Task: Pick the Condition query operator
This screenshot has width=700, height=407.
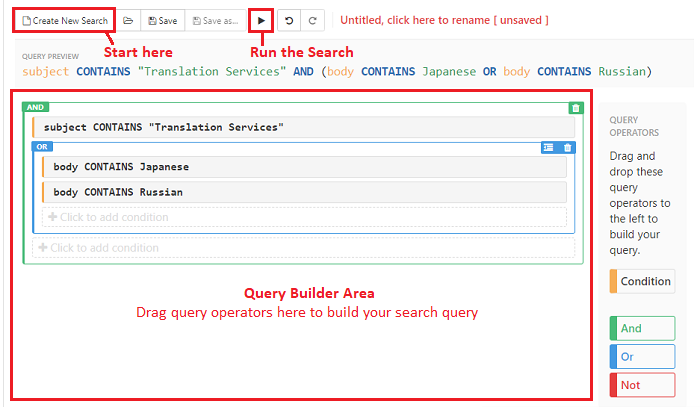Action: tap(642, 281)
